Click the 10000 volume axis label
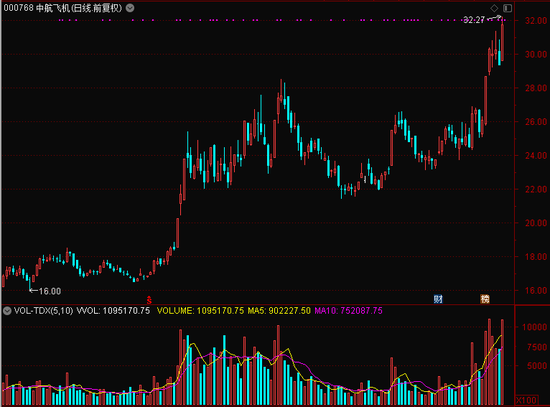Image resolution: width=550 pixels, height=407 pixels. coord(535,327)
